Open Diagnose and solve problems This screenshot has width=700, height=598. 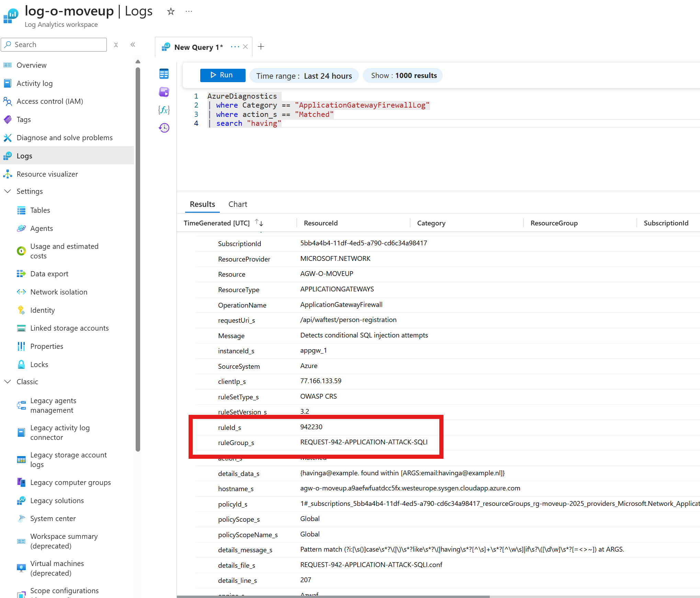coord(65,137)
